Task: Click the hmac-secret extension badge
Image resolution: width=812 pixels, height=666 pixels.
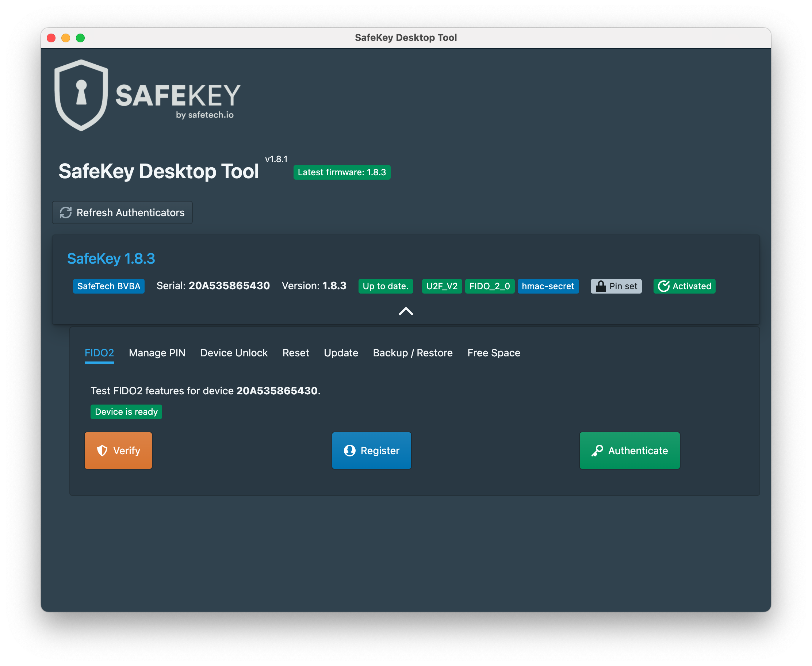Action: 547,286
